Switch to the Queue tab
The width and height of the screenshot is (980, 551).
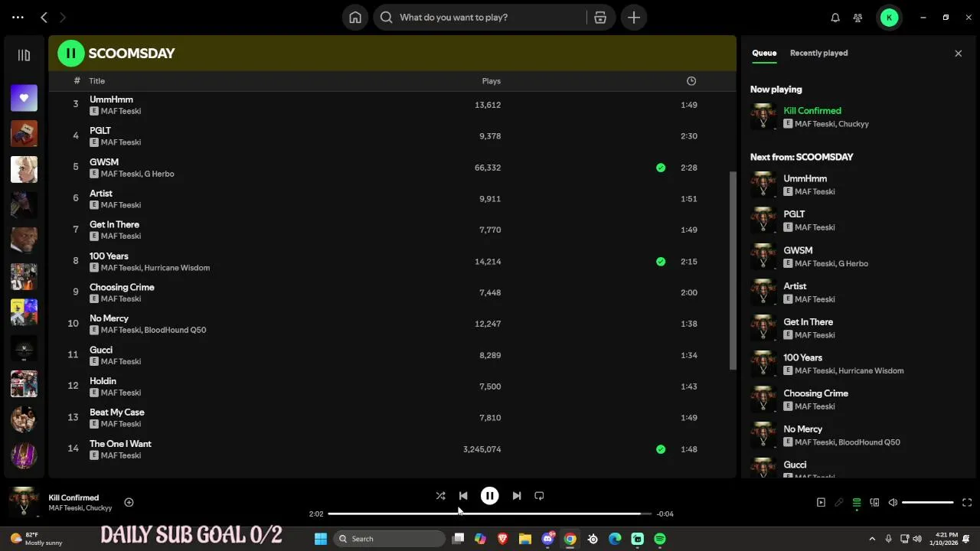click(764, 53)
